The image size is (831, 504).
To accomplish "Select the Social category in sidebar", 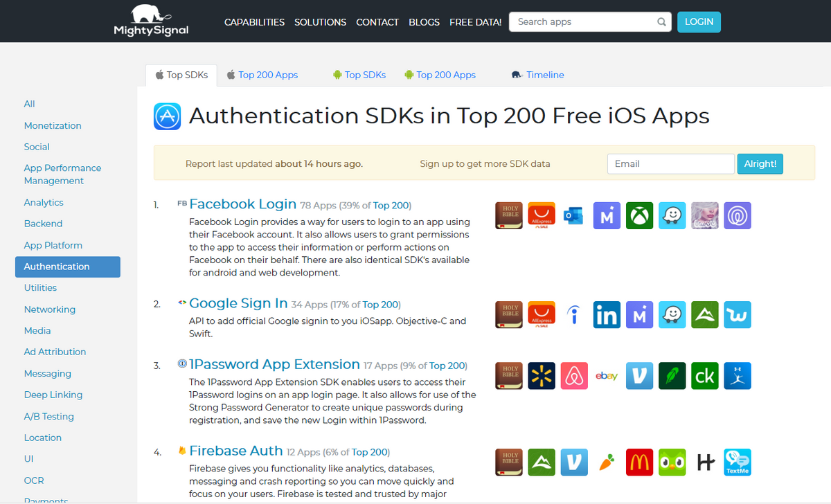I will (37, 147).
